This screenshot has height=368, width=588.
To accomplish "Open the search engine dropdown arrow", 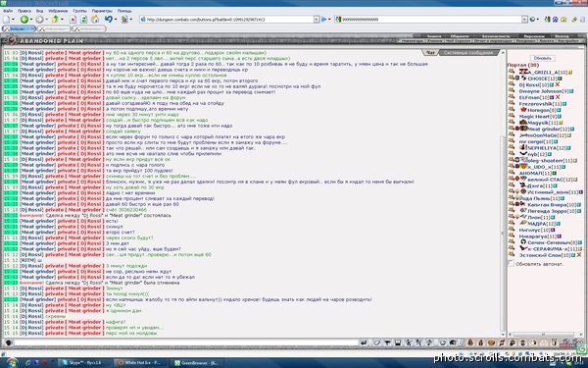I will pos(538,20).
